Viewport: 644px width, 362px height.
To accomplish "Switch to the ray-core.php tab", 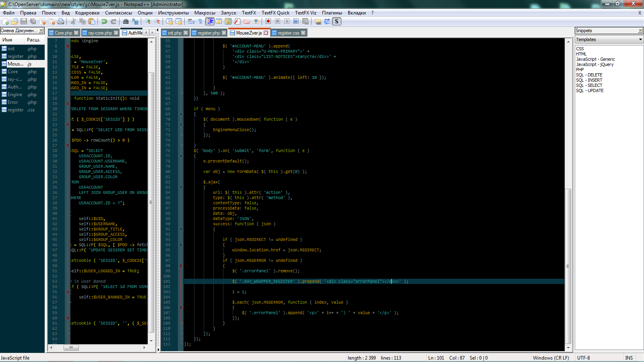I will (100, 33).
